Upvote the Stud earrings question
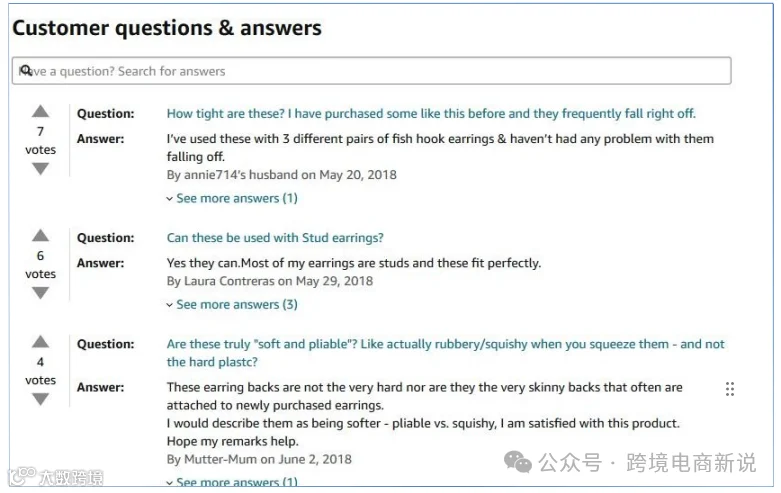 coord(40,236)
